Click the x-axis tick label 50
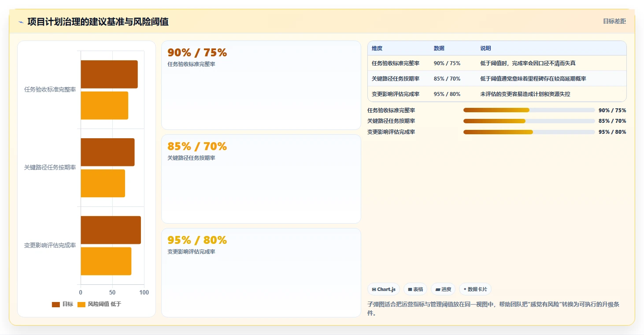The height and width of the screenshot is (335, 644). pyautogui.click(x=112, y=293)
